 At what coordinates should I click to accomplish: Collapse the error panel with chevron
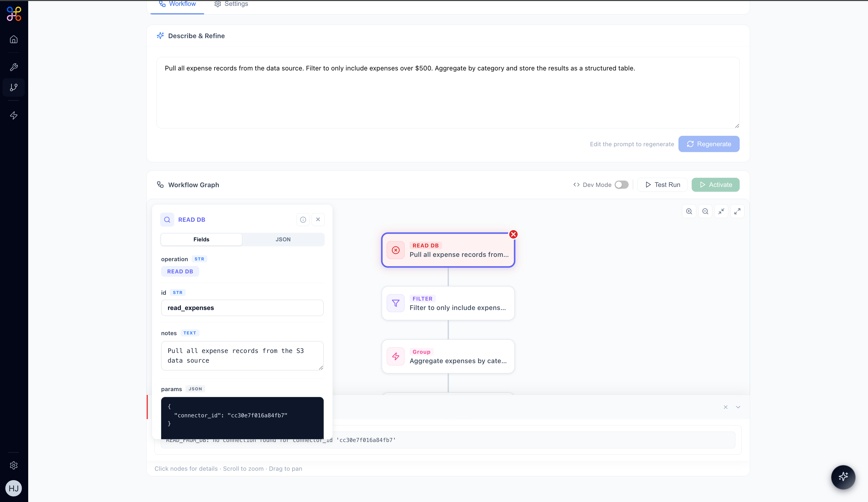click(x=738, y=407)
